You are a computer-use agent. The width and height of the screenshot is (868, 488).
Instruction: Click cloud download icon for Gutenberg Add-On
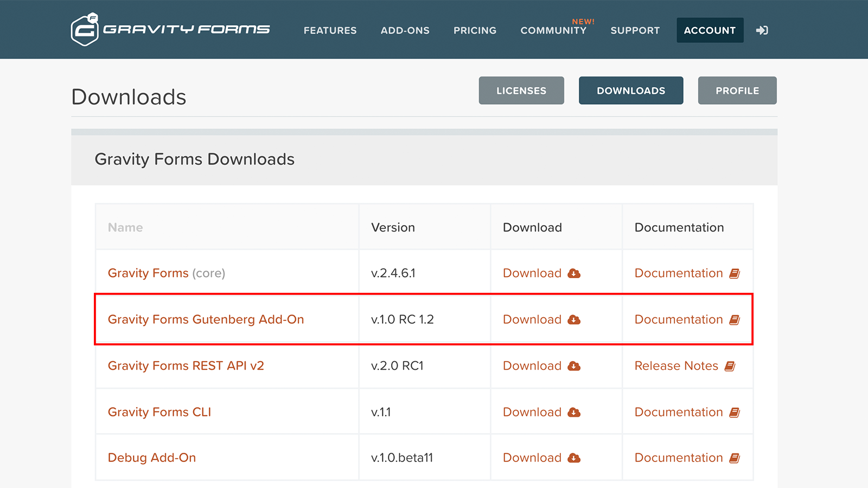574,320
